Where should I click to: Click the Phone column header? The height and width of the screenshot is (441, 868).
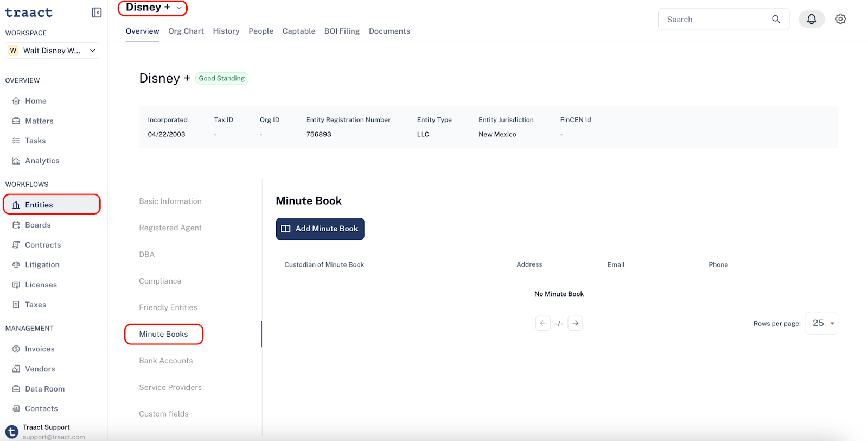pos(718,265)
